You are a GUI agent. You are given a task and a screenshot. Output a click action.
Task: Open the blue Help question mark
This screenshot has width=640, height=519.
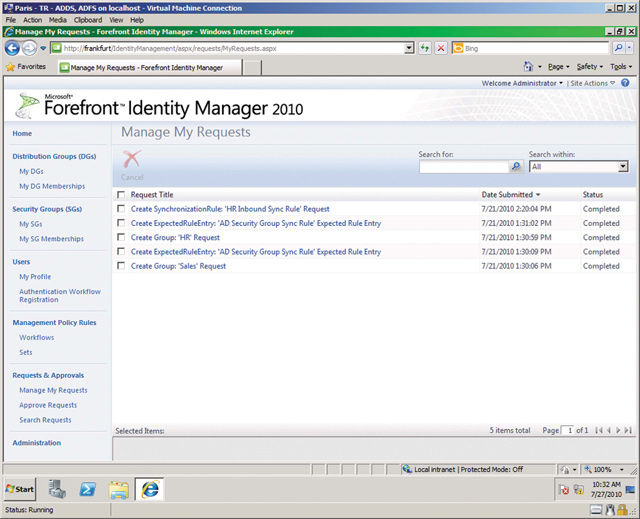pos(625,83)
